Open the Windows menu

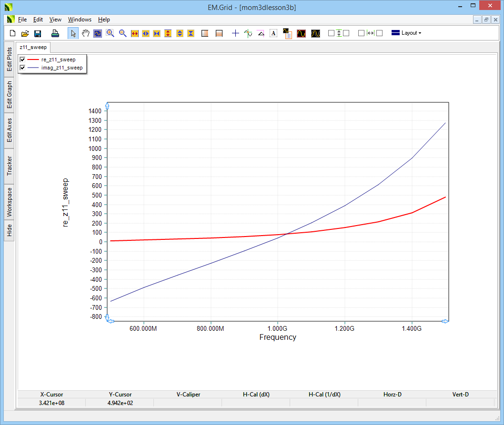coord(80,20)
